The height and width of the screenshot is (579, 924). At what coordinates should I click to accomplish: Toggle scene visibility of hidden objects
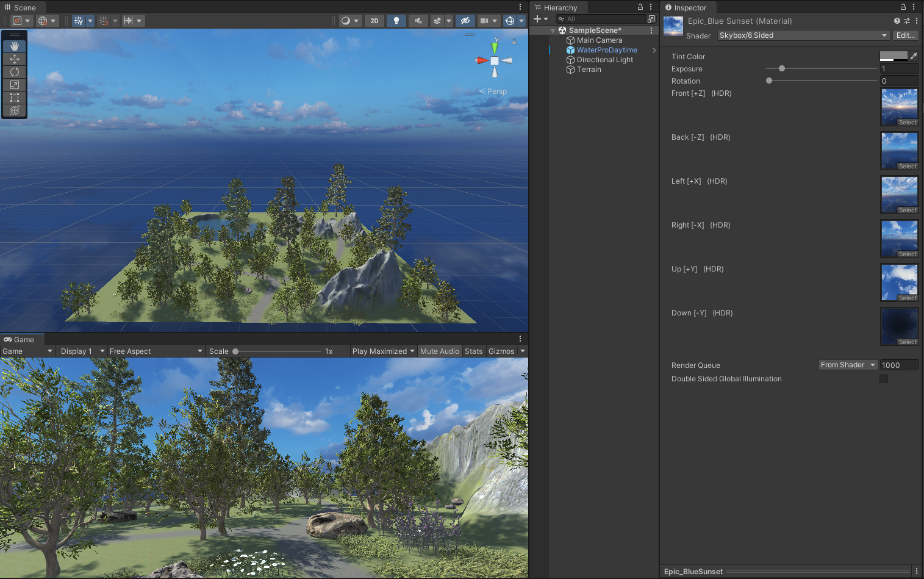click(465, 20)
